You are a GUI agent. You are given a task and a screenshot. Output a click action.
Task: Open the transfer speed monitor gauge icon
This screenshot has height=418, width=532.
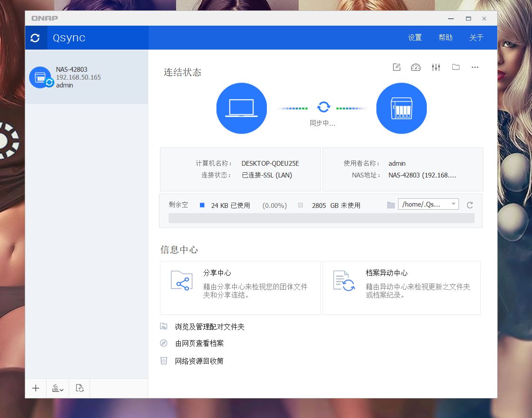[x=416, y=67]
